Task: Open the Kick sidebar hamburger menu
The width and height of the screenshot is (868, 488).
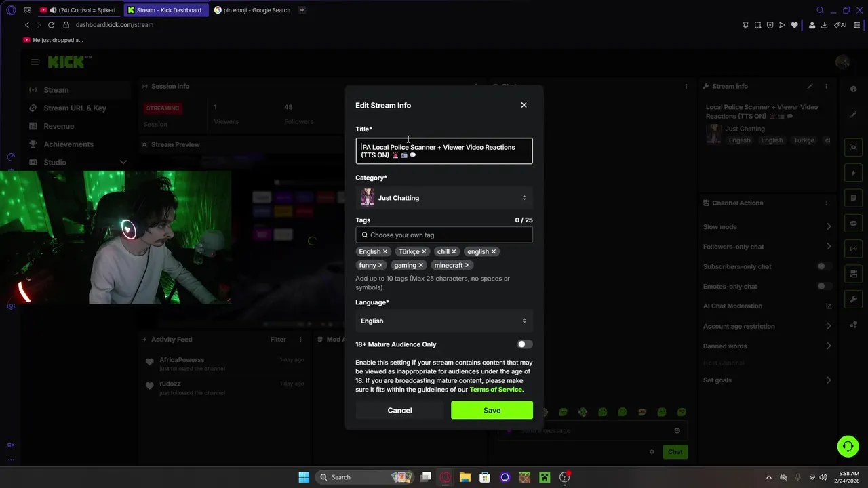Action: pyautogui.click(x=35, y=62)
